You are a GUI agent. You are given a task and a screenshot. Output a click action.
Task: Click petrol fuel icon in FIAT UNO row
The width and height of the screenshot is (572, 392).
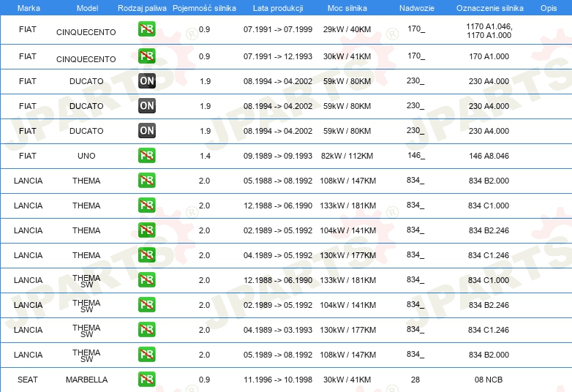point(146,156)
